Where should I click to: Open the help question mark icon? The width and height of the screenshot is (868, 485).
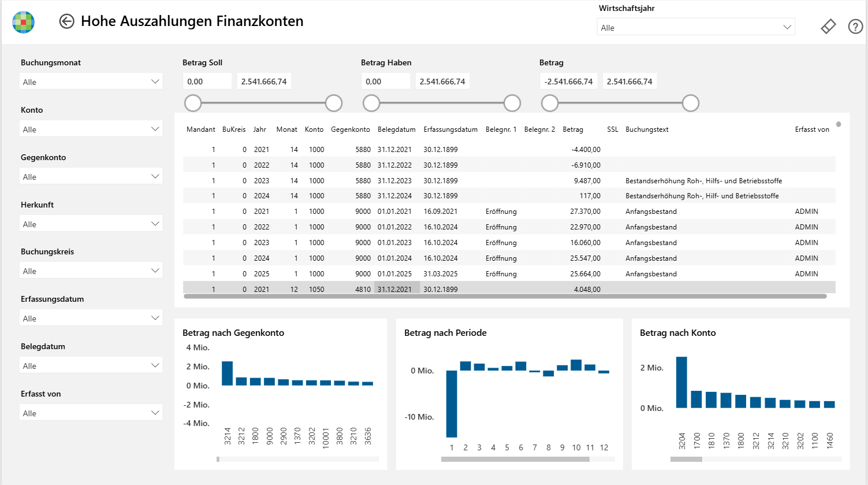[x=855, y=27]
